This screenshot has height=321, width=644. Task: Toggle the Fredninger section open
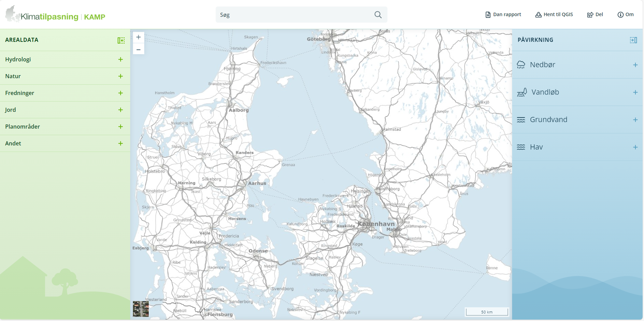coord(121,93)
